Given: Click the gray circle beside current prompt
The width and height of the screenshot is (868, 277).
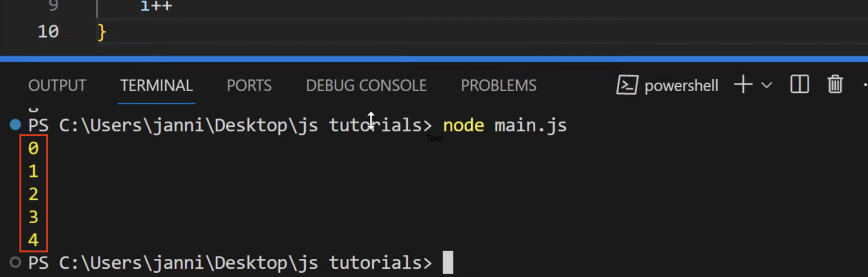Looking at the screenshot, I should pyautogui.click(x=16, y=263).
